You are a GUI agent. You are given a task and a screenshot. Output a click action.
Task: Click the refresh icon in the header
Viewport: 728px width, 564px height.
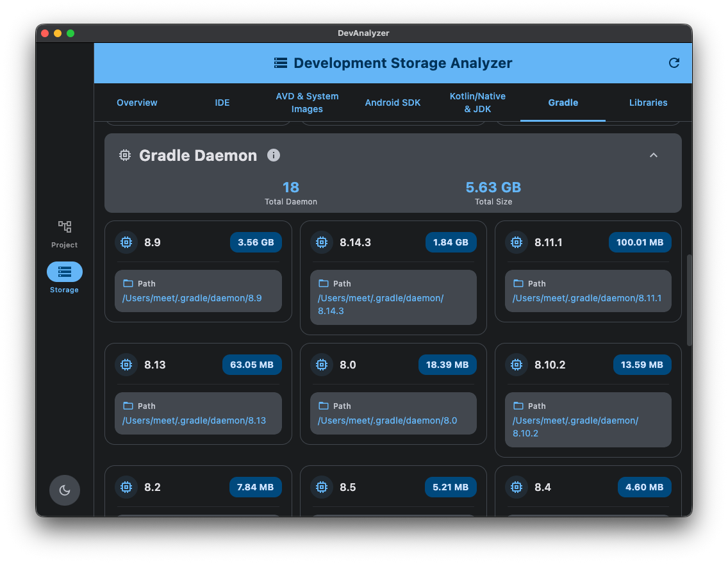674,63
